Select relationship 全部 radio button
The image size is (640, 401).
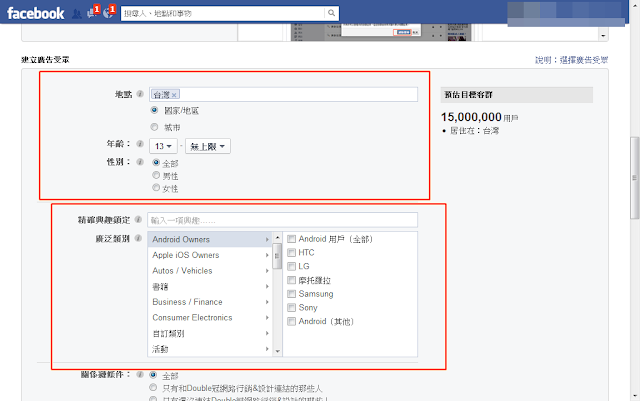tap(153, 374)
